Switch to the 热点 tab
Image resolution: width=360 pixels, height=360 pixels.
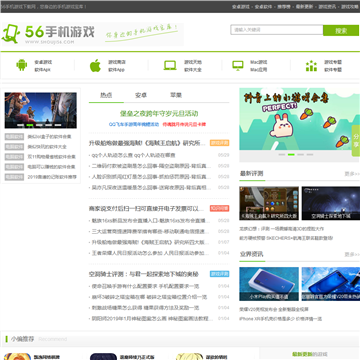coord(106,95)
